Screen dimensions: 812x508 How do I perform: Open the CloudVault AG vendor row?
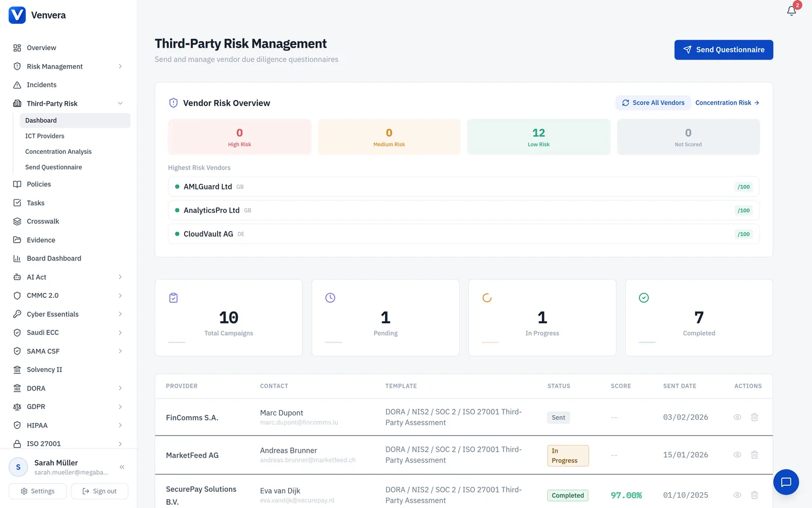click(464, 234)
